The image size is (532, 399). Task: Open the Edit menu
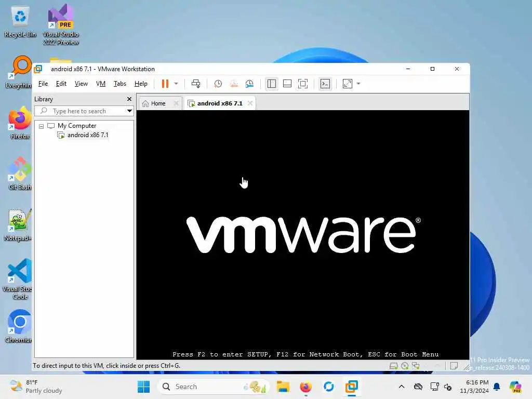pos(61,84)
